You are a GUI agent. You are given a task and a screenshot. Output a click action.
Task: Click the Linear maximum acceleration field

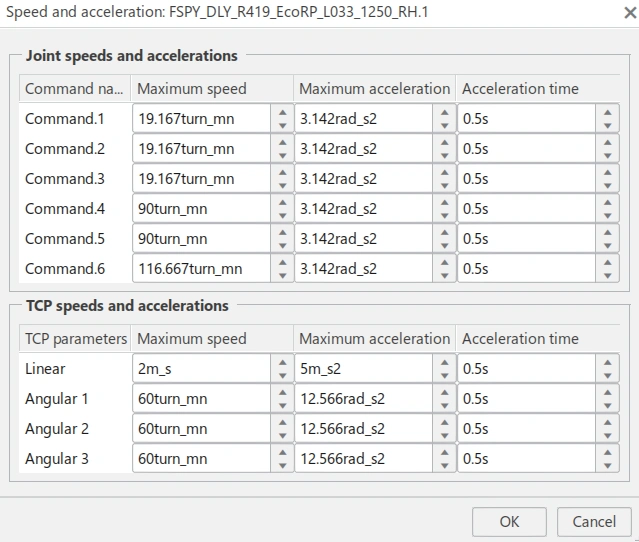click(x=362, y=369)
